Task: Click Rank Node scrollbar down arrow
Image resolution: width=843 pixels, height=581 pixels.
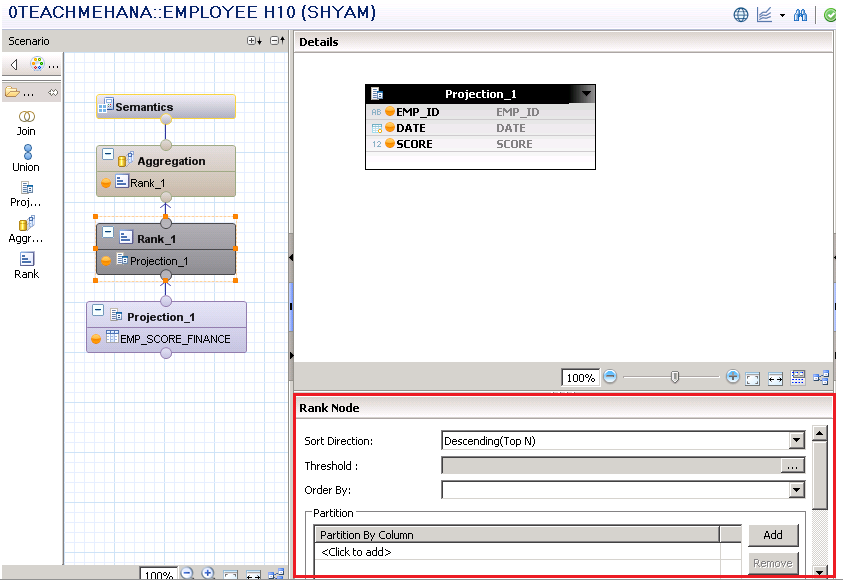Action: point(819,571)
